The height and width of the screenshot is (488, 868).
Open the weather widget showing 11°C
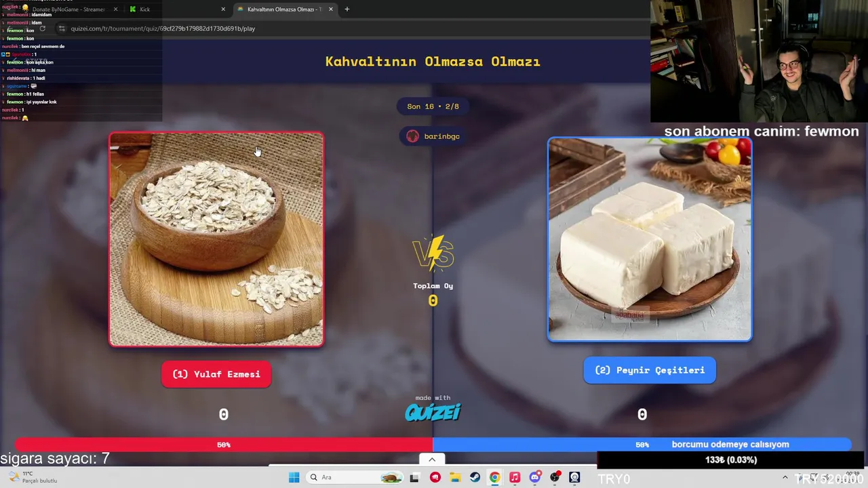coord(33,477)
